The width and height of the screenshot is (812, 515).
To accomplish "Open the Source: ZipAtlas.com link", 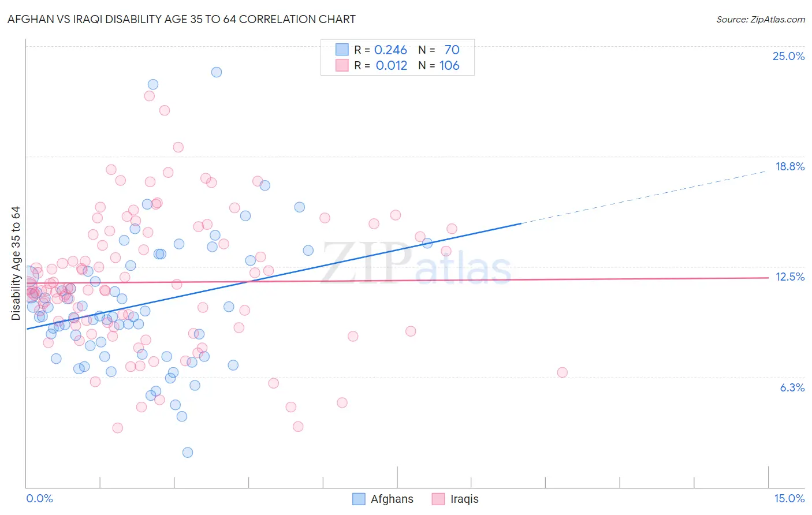I will pyautogui.click(x=761, y=19).
